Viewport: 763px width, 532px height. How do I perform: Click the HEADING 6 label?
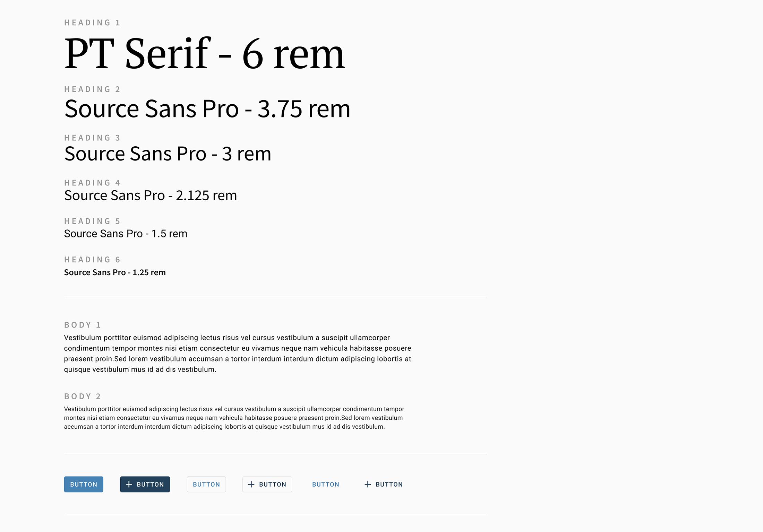coord(92,259)
